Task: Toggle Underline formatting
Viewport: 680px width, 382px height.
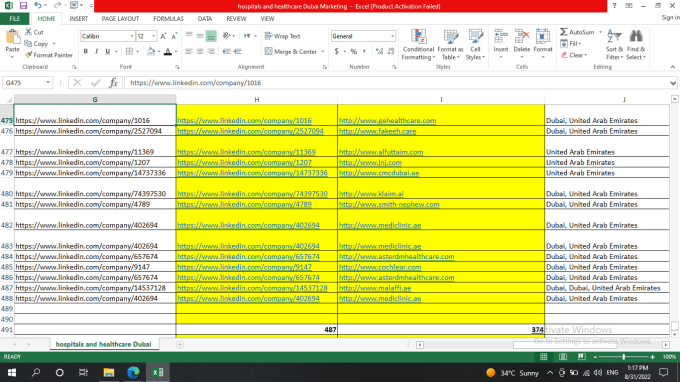Action: (108, 52)
